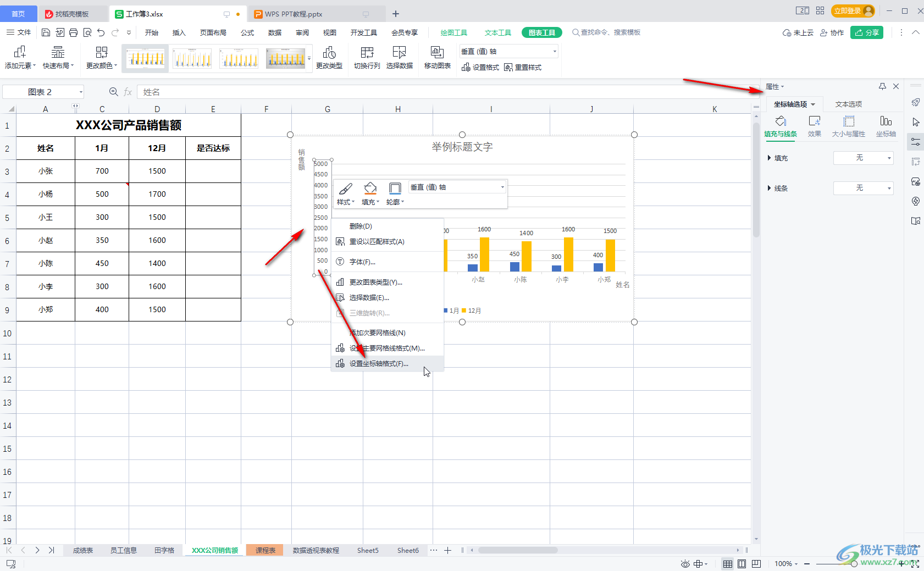Viewport: 924px width, 571px height.
Task: Open Change Colors (更改颜色) tool
Action: (102, 58)
